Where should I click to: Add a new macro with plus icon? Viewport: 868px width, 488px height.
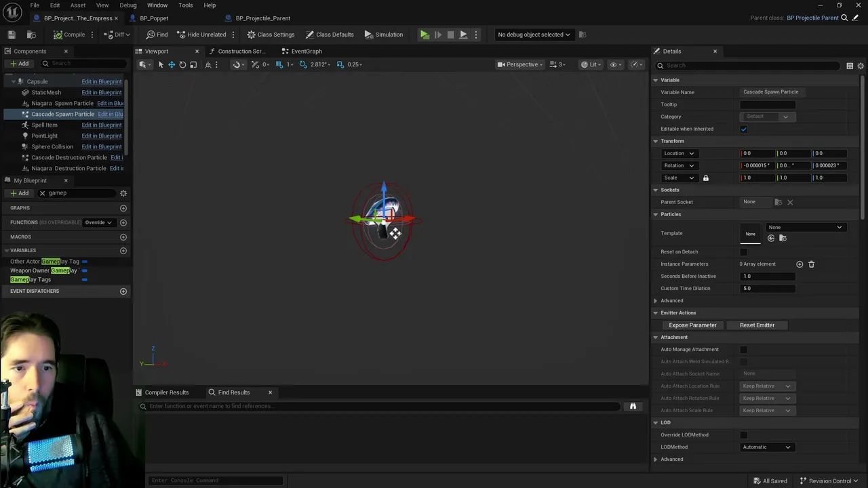(123, 237)
